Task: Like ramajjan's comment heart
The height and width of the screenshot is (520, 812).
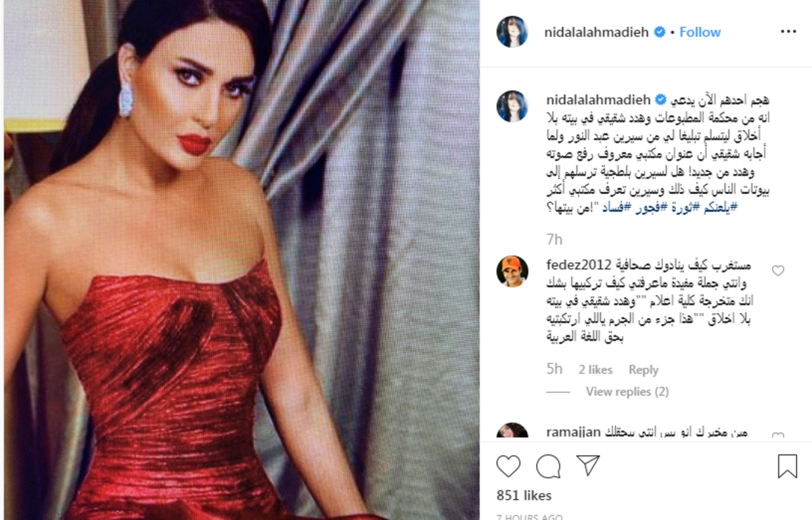Action: point(778,437)
